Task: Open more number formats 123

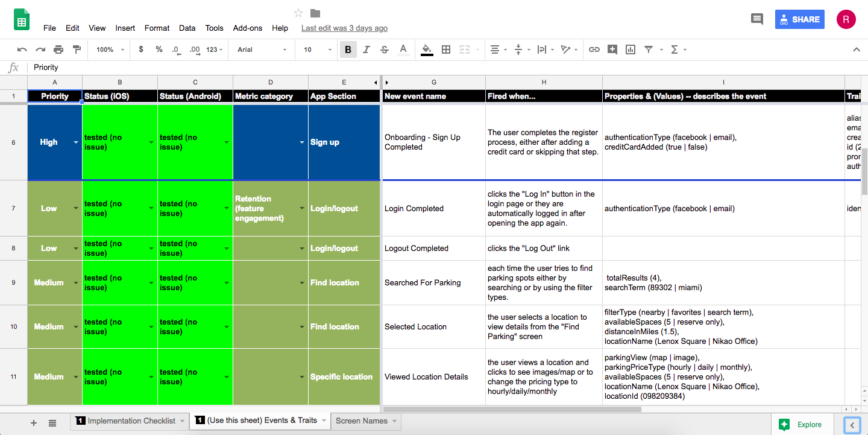Action: coord(215,49)
